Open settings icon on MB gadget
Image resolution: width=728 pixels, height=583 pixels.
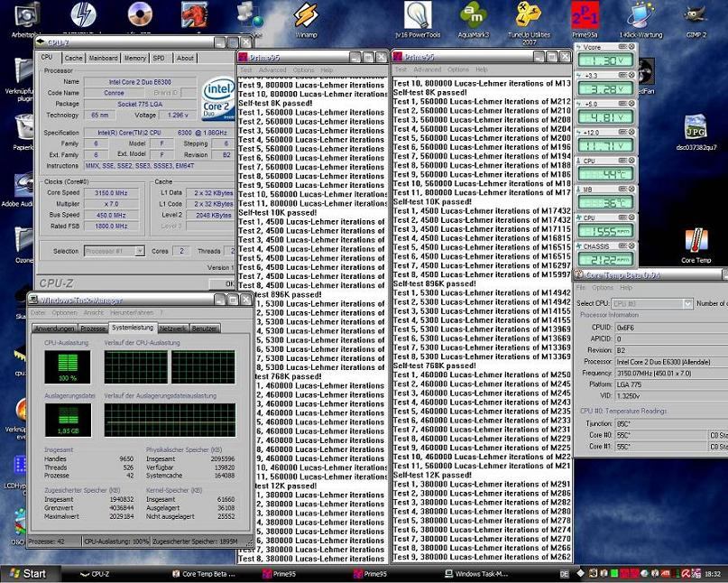coord(623,189)
